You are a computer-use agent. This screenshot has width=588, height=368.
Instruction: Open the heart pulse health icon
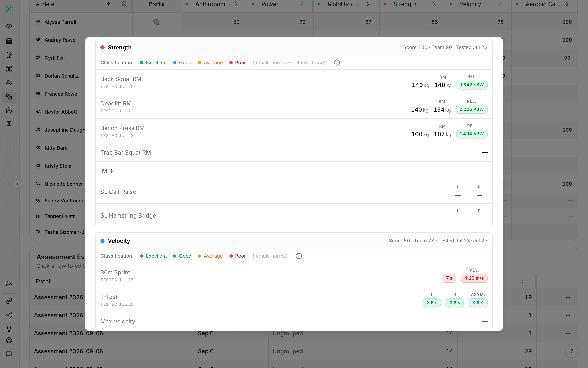(9, 27)
